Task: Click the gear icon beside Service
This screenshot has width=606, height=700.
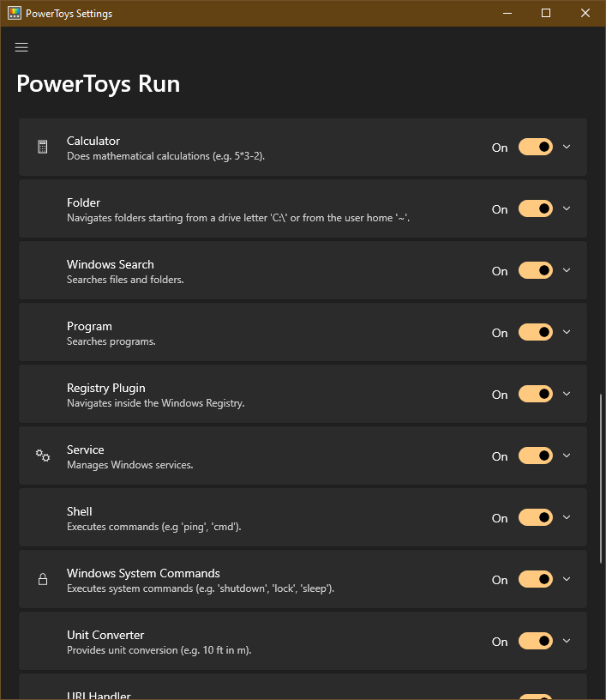Action: click(43, 455)
